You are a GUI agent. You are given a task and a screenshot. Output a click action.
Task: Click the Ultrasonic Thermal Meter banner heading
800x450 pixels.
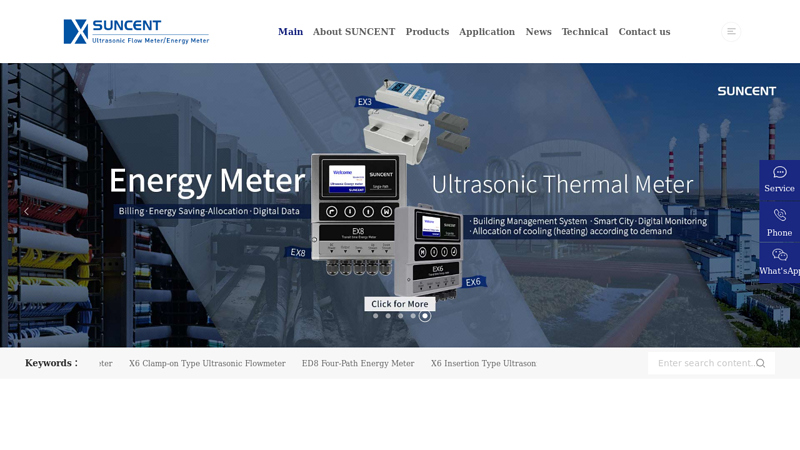[x=563, y=184]
